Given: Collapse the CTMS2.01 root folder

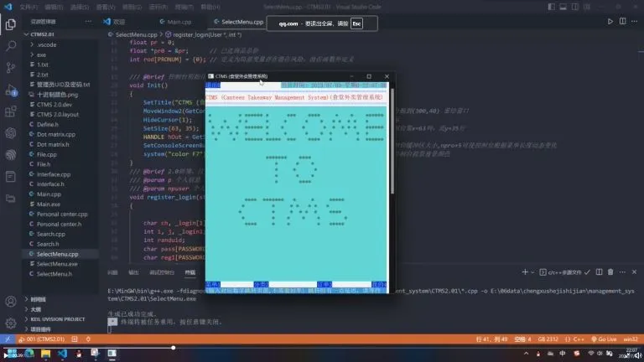Looking at the screenshot, I should pos(42,34).
